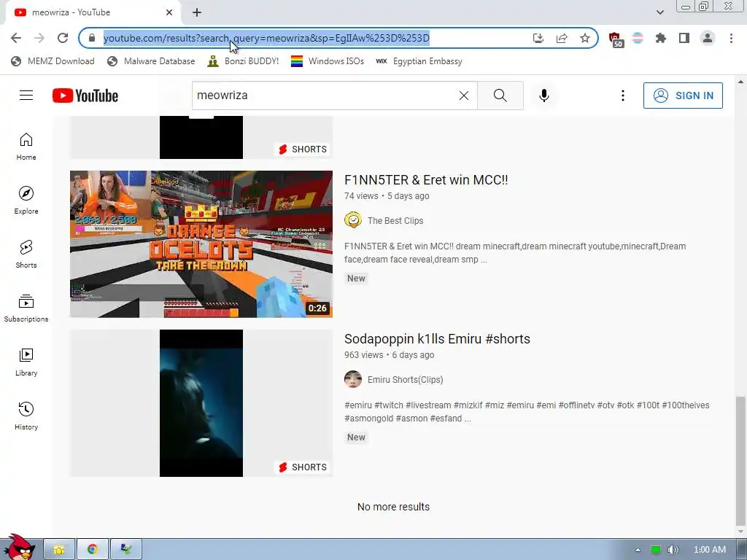Open YouTube settings three-dot menu
The width and height of the screenshot is (747, 560).
point(623,96)
